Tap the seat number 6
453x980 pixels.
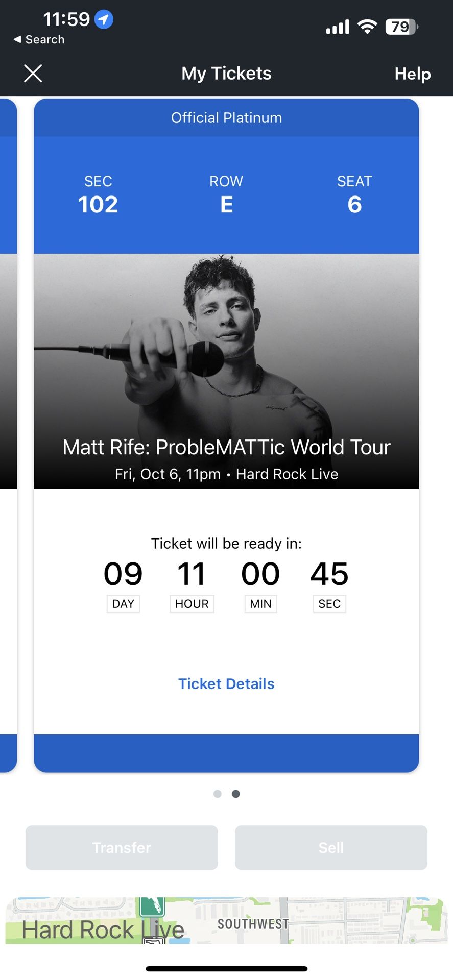pos(354,204)
